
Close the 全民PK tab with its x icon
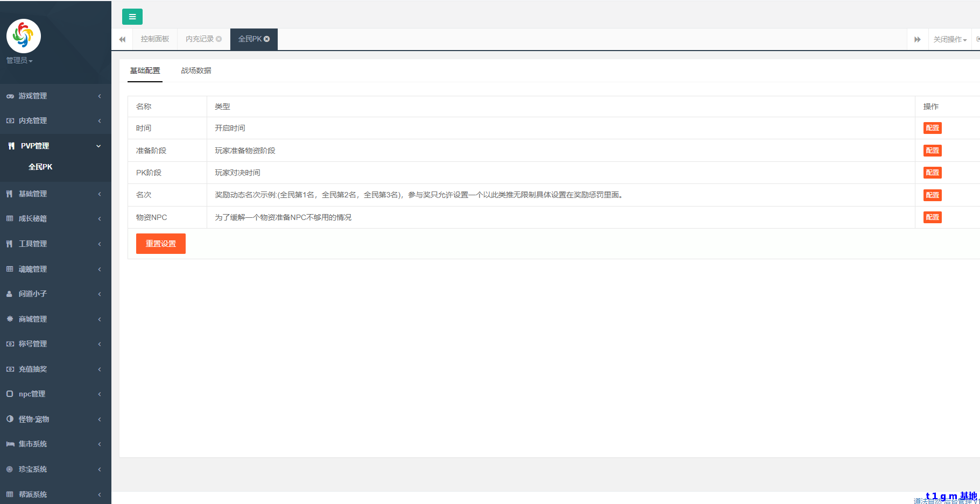pyautogui.click(x=267, y=39)
